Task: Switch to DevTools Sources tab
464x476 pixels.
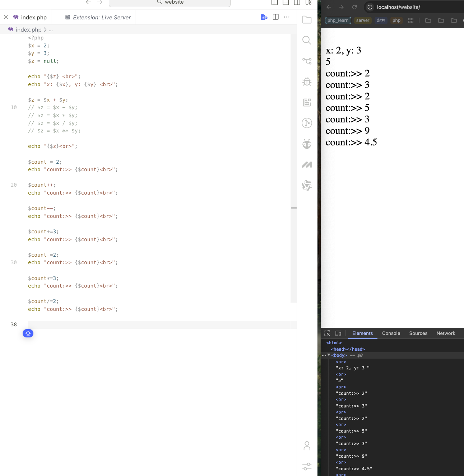Action: 418,333
